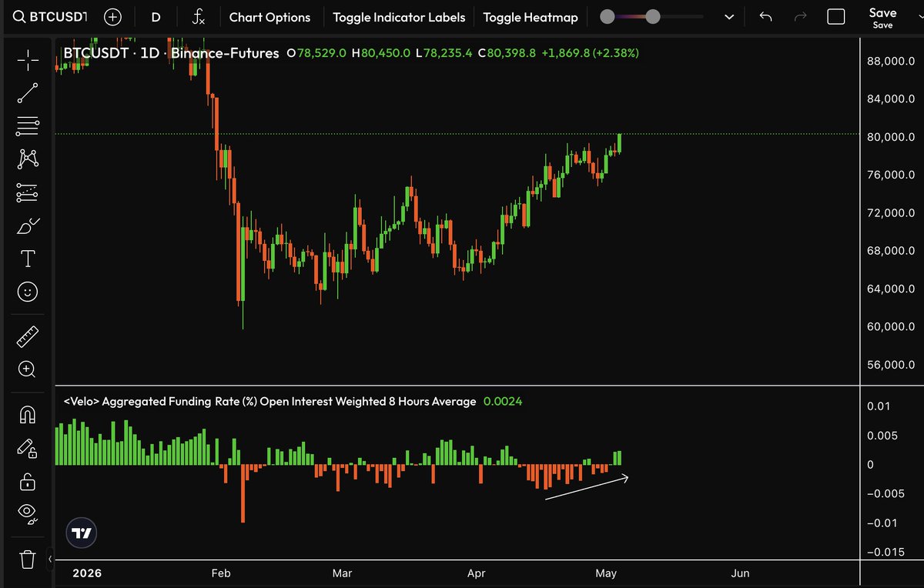This screenshot has height=588, width=924.
Task: Click the funding rate value 0.0024
Action: [502, 401]
